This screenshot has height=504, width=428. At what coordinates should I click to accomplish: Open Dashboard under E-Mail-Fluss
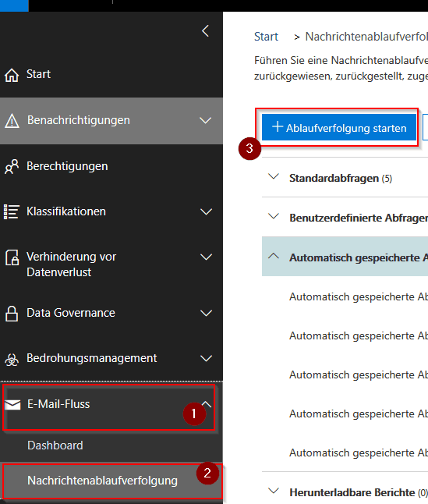pos(55,445)
